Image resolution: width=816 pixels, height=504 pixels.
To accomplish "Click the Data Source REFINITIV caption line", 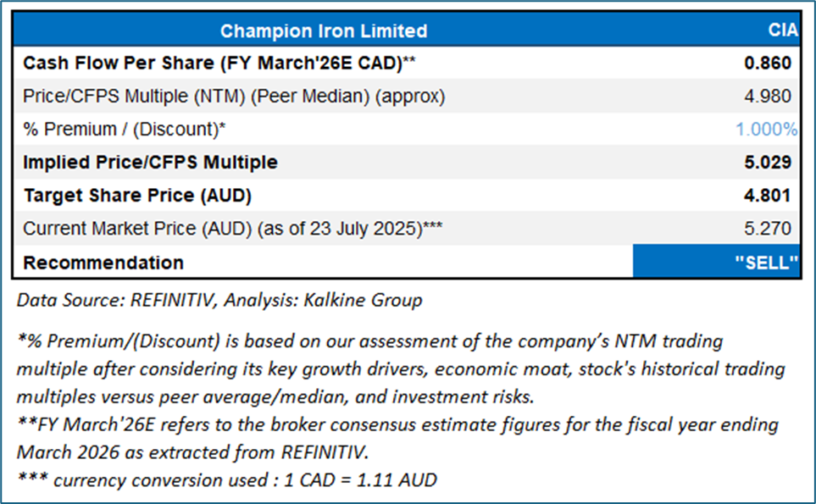I will (x=219, y=299).
